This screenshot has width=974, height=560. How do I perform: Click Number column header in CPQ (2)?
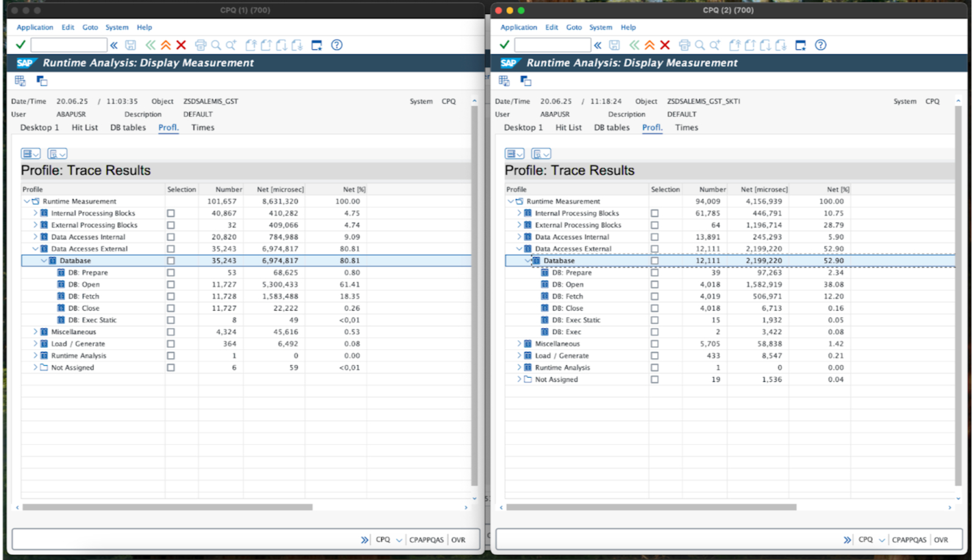click(x=704, y=190)
